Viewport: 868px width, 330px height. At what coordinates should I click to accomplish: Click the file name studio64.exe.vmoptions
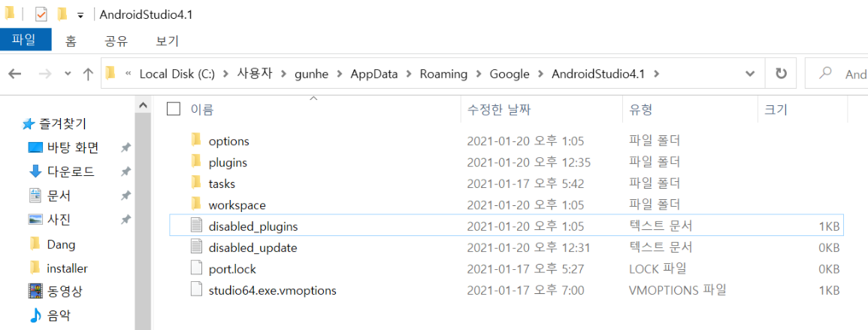272,289
